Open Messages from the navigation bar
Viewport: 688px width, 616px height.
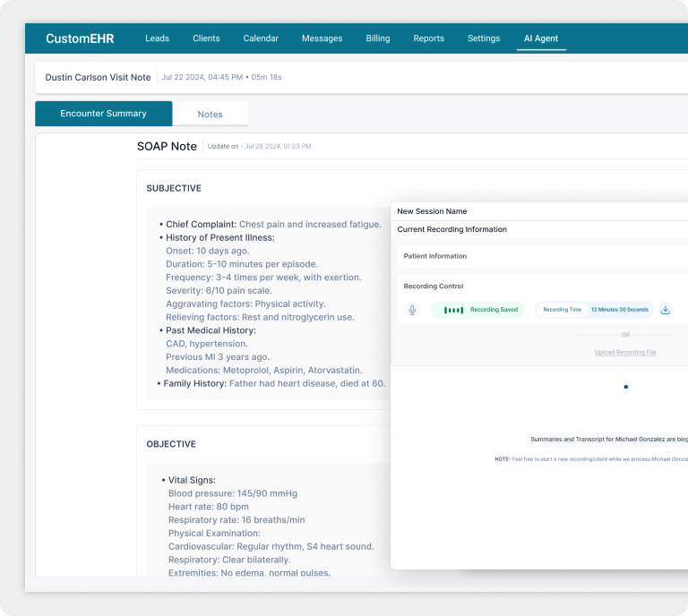(322, 38)
